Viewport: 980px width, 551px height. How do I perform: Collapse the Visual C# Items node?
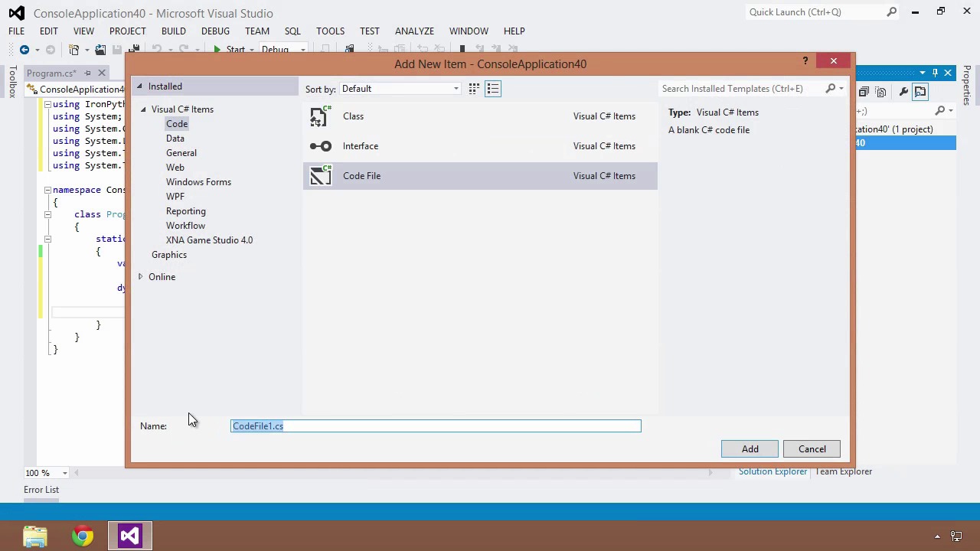click(x=143, y=109)
